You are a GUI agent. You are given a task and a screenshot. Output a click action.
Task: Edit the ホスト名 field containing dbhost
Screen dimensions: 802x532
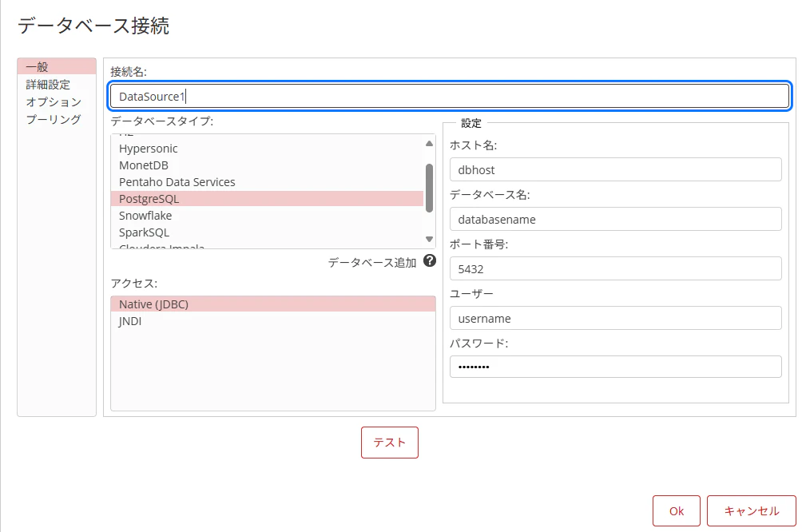click(616, 169)
